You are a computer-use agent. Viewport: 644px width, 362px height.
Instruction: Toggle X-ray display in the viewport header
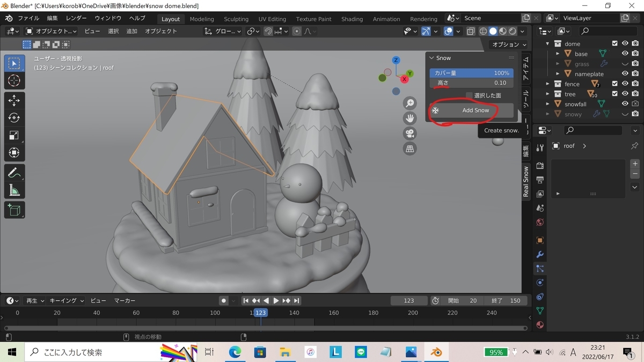(x=471, y=31)
